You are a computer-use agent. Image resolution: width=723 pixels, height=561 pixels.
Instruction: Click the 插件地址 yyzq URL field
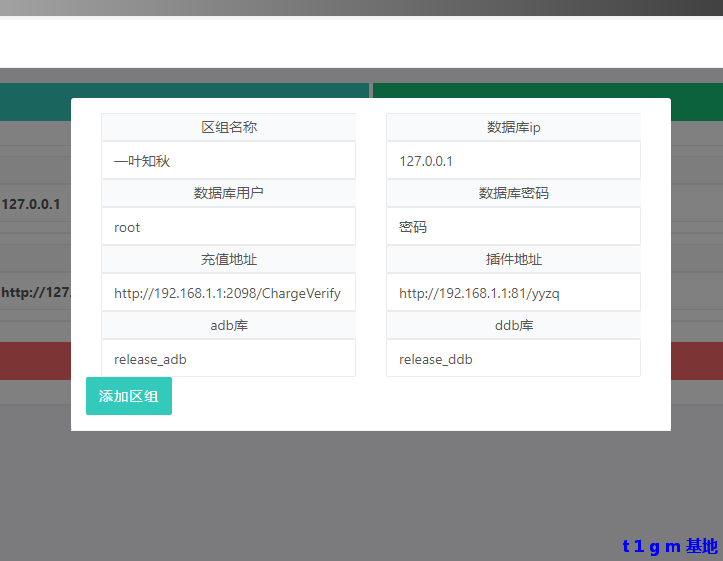click(x=513, y=293)
